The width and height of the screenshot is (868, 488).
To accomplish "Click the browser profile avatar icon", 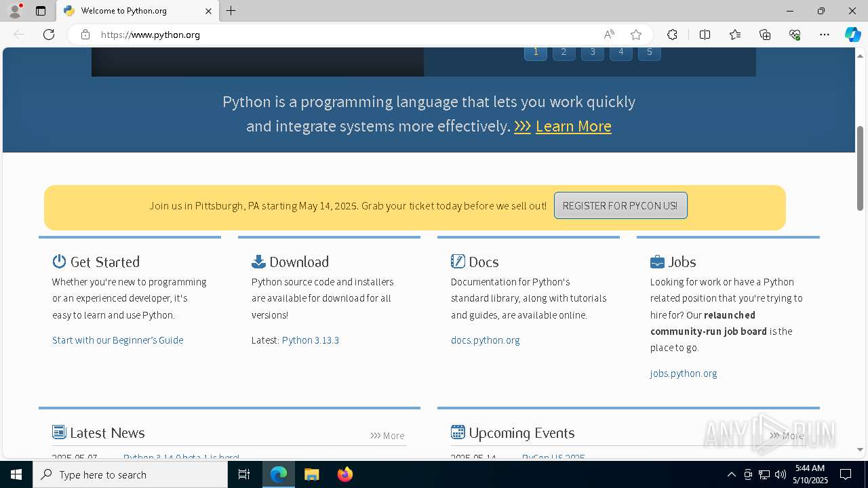I will [x=14, y=11].
